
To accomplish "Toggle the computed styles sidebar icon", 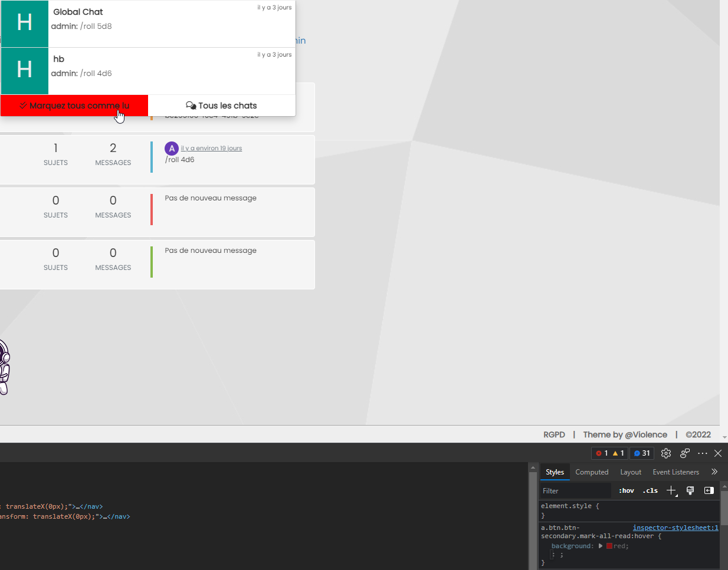I will [x=709, y=490].
